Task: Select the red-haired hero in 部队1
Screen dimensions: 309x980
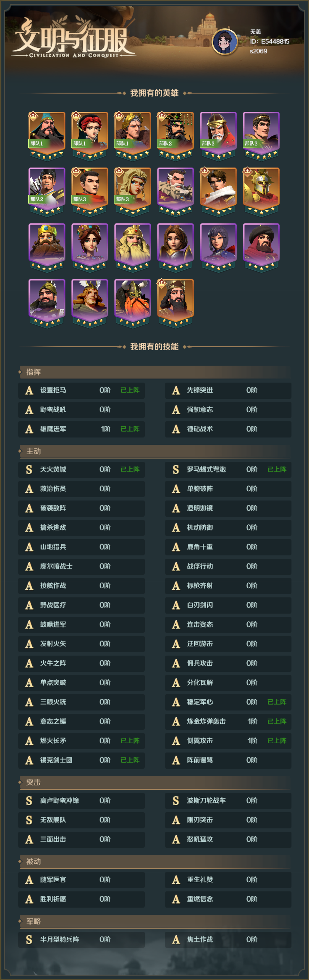Action: click(90, 135)
